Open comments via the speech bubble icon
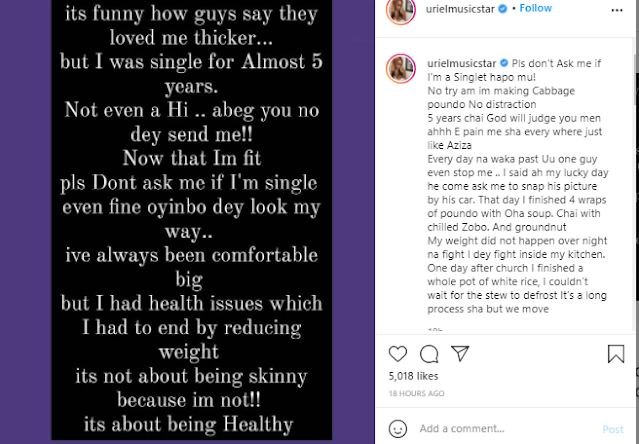 click(x=429, y=354)
